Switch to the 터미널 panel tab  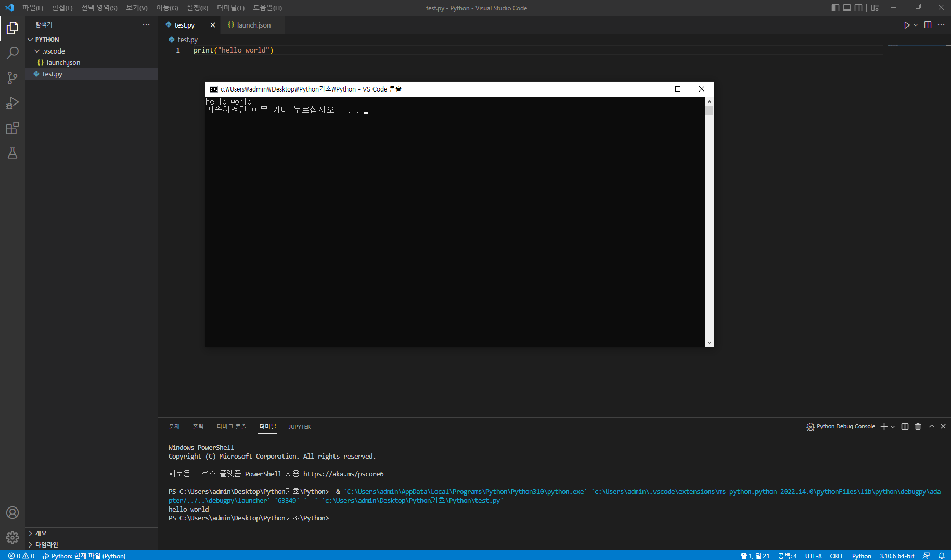point(268,427)
